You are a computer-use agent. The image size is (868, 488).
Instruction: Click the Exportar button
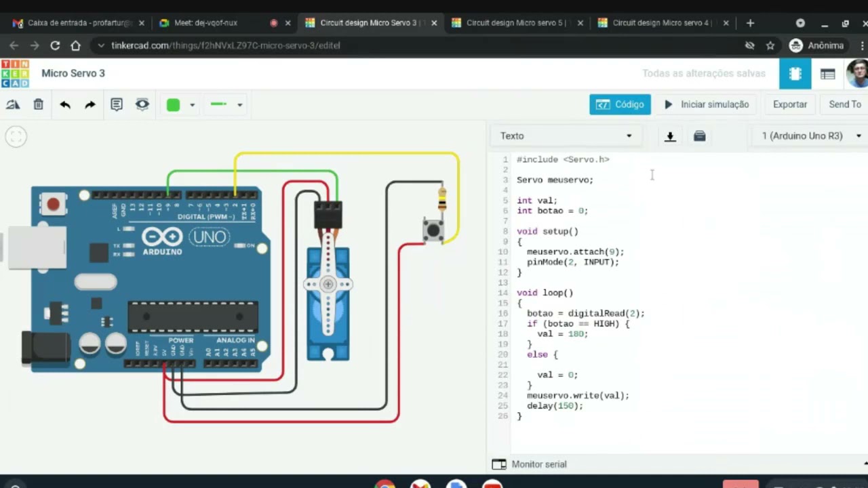click(790, 104)
